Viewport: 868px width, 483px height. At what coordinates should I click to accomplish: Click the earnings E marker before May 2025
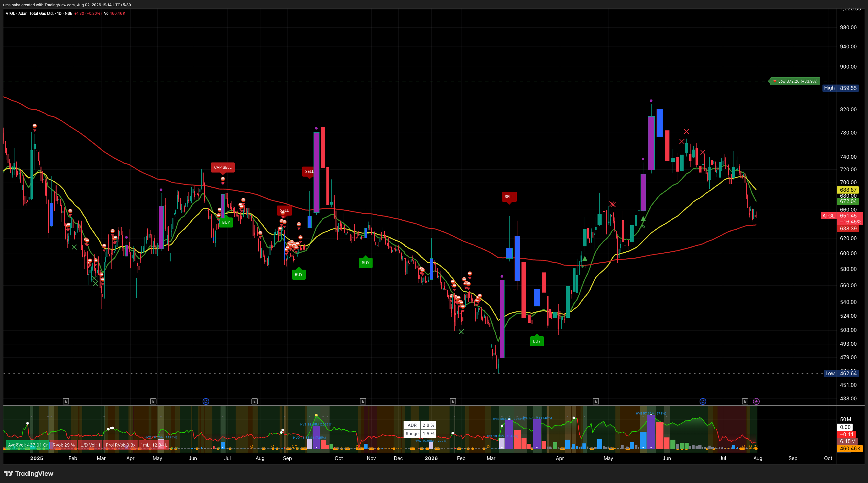153,401
